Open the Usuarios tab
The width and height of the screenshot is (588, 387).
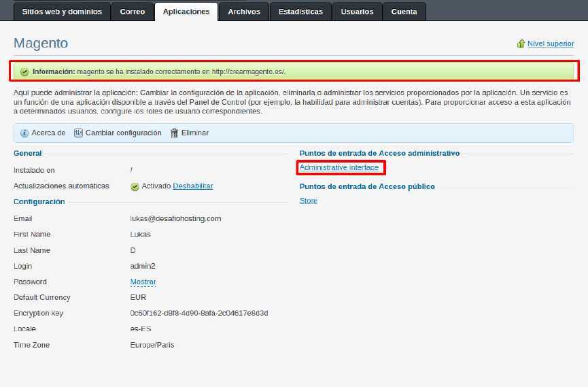coord(357,12)
